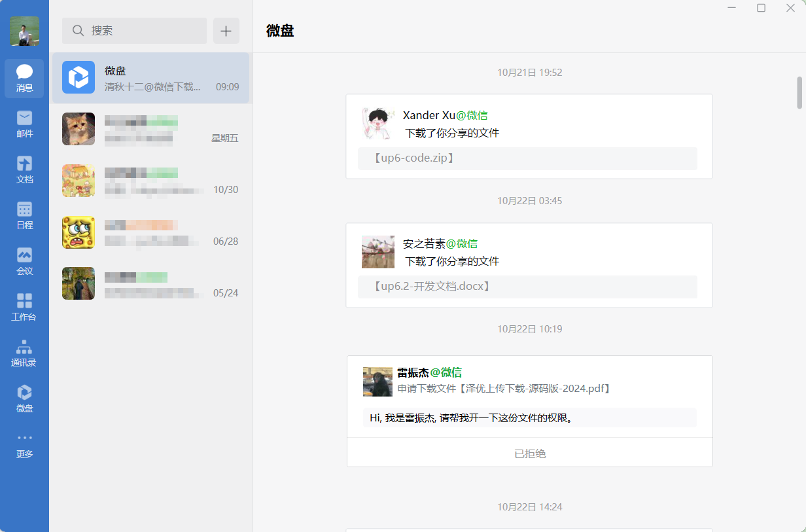
Task: Open the 更多 more options menu
Action: pos(24,445)
